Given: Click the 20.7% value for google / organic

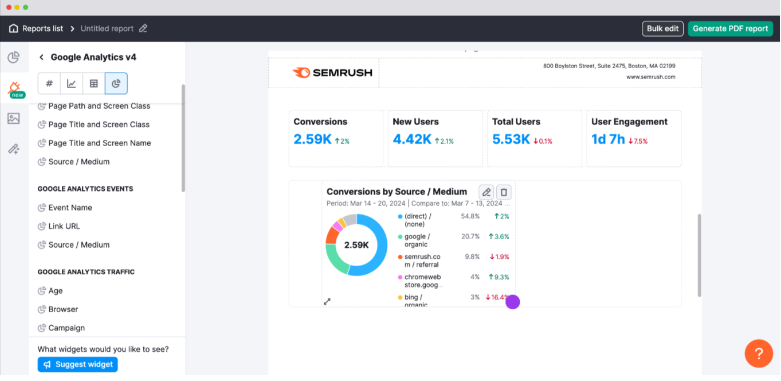Looking at the screenshot, I should pyautogui.click(x=470, y=237).
